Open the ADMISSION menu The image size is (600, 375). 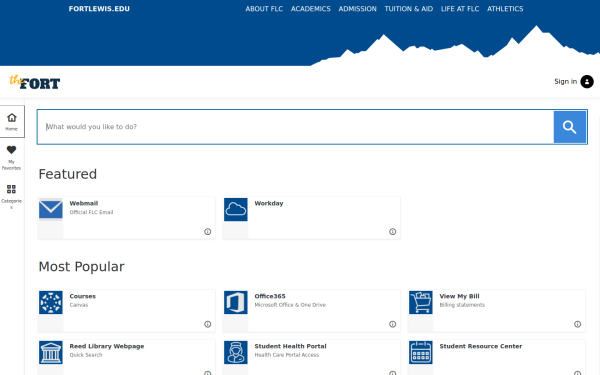[357, 9]
